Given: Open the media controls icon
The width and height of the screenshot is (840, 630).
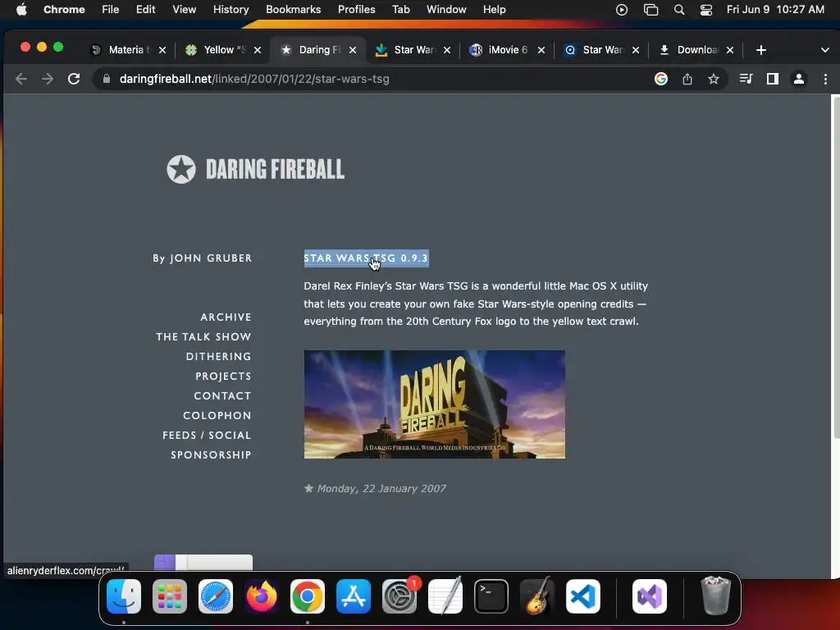Looking at the screenshot, I should [x=746, y=80].
